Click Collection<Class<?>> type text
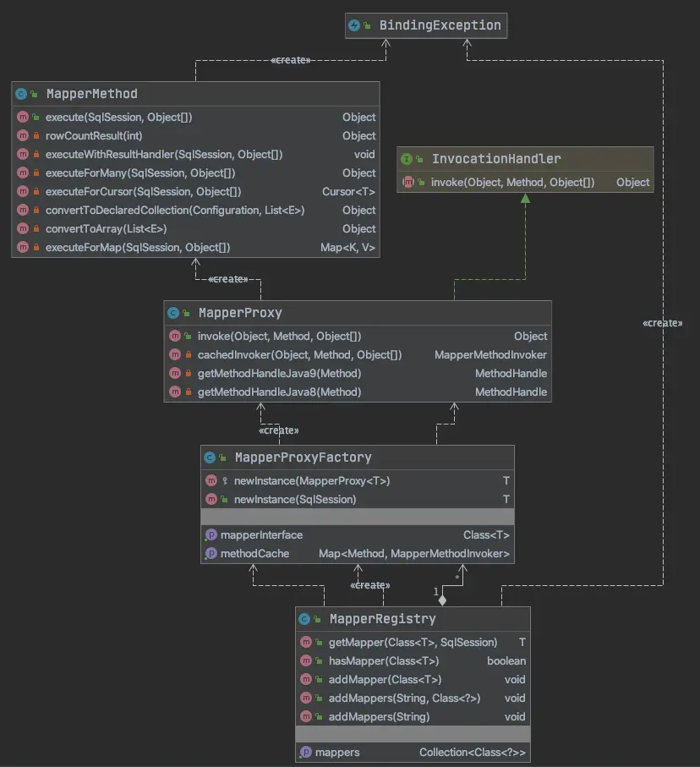Screen dimensions: 700x767 point(473,753)
